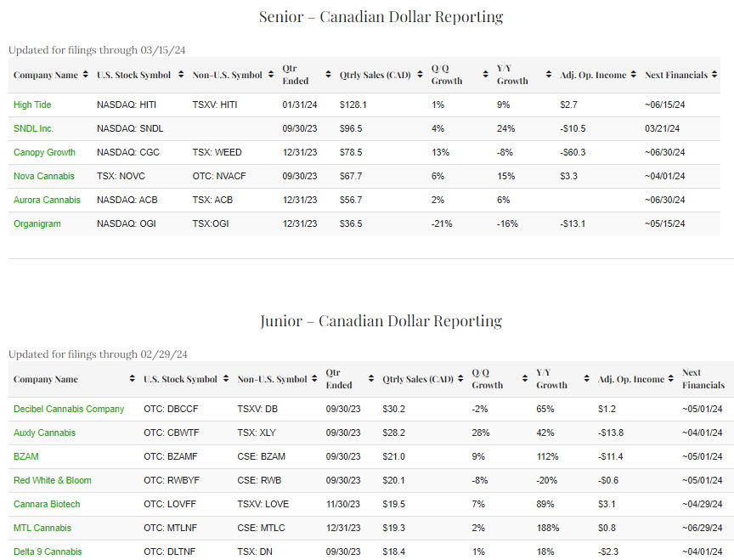Click sort icon for junior Qtrly Sales (CAD)
The image size is (734, 560).
460,379
